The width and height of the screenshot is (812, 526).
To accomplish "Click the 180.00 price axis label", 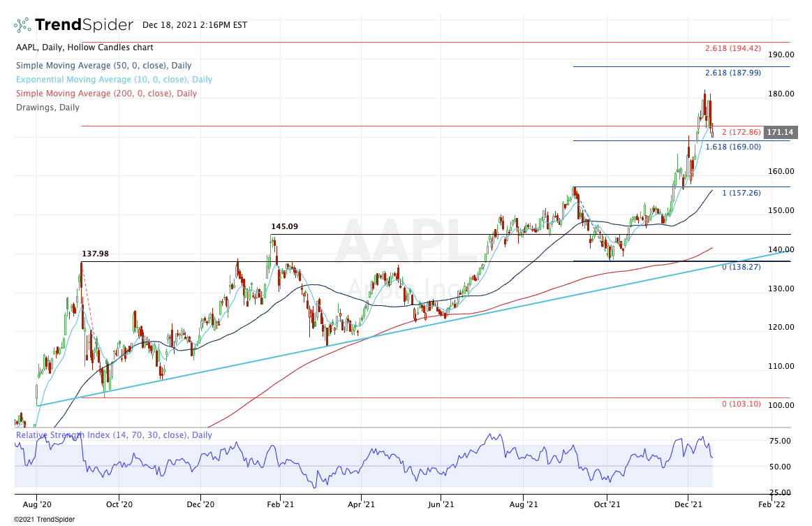I will coord(781,94).
